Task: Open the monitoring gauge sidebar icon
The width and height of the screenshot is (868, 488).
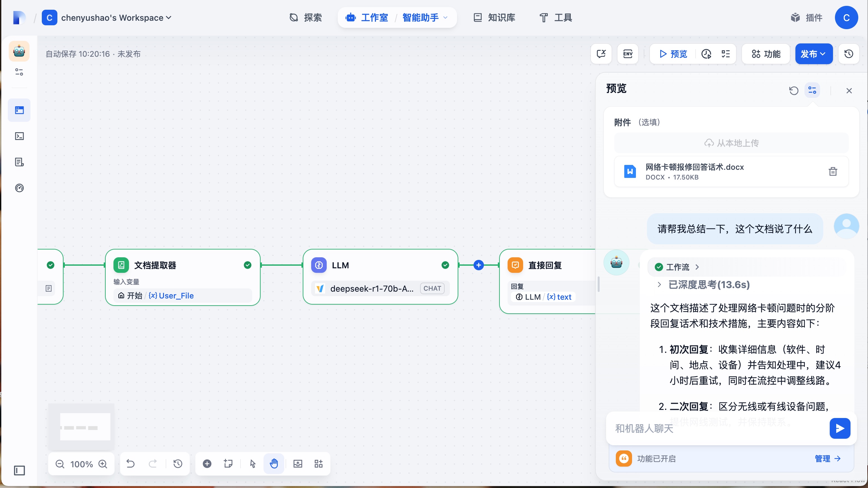Action: 19,188
